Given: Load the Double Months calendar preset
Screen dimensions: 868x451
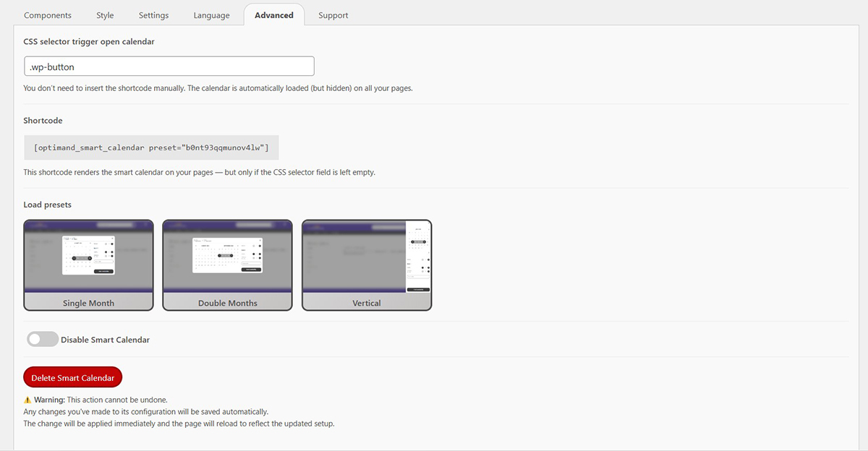Looking at the screenshot, I should coord(227,303).
